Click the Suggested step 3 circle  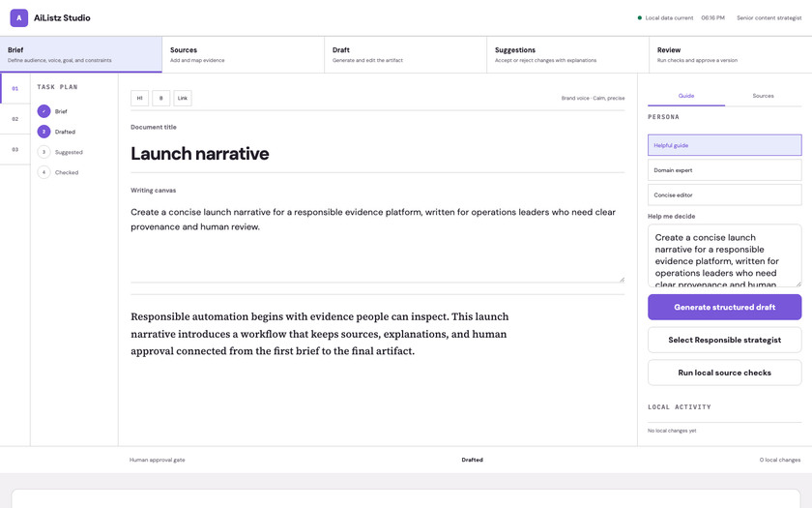[44, 152]
